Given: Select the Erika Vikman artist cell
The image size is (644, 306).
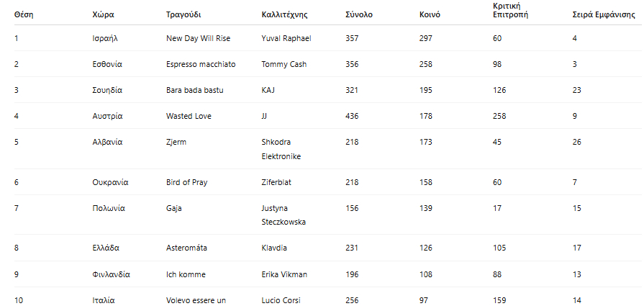Looking at the screenshot, I should click(x=284, y=274).
